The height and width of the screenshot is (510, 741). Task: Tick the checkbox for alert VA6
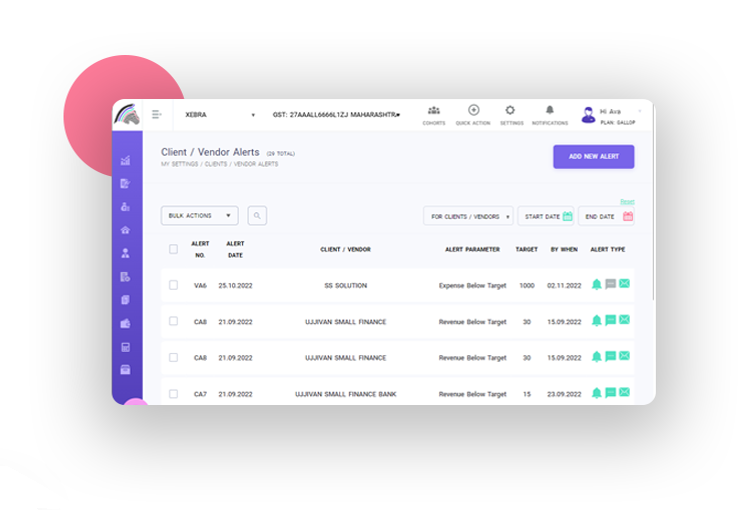(x=173, y=285)
